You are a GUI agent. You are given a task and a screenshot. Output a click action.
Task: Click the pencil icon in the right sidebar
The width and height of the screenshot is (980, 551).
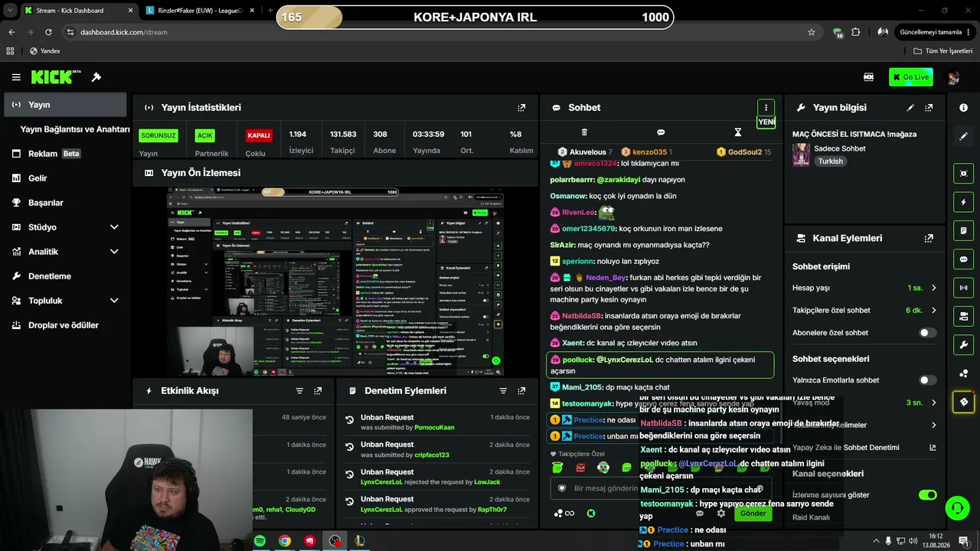pyautogui.click(x=964, y=136)
